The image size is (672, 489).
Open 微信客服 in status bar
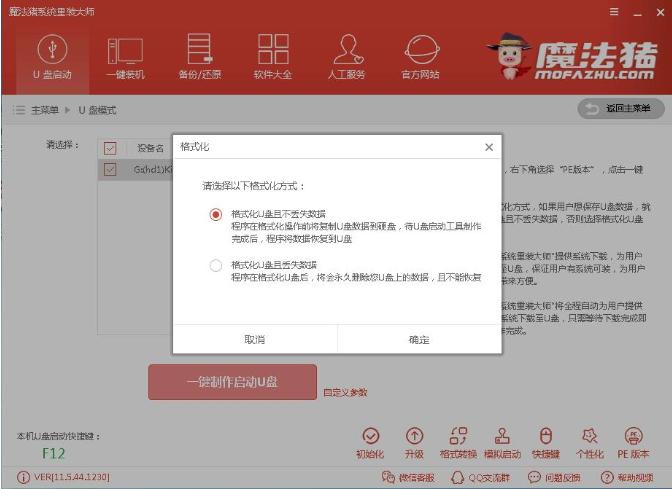point(408,477)
